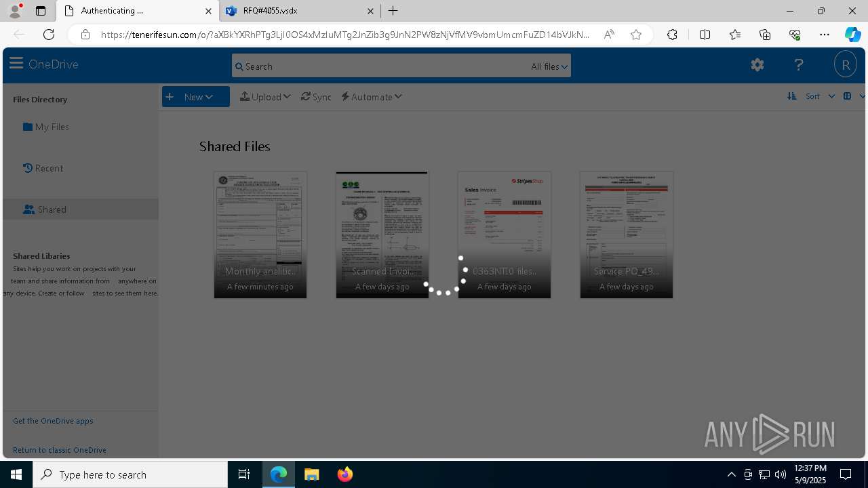The image size is (868, 488).
Task: Open the Edge profile icon
Action: [15, 11]
